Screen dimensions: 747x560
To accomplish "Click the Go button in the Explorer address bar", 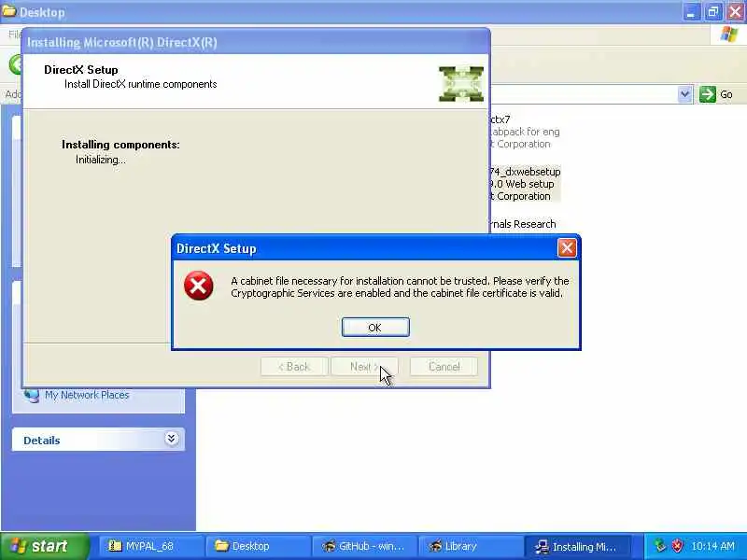I will pyautogui.click(x=716, y=94).
